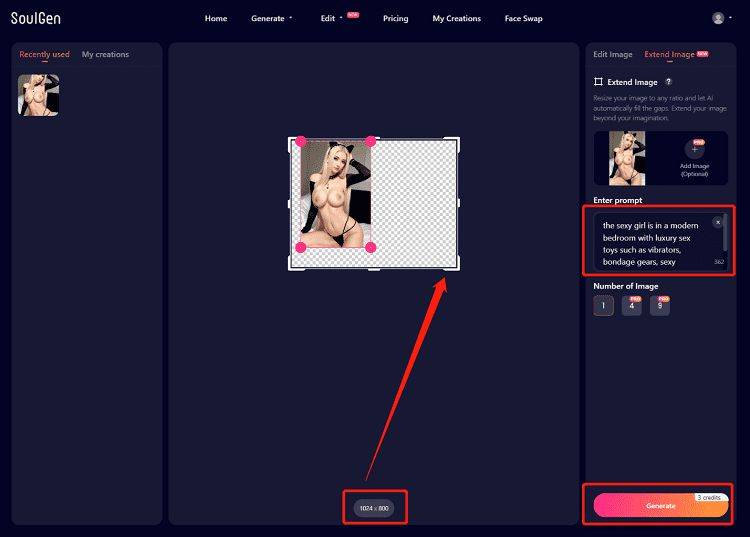Clear the prompt with the x button
Image resolution: width=750 pixels, height=537 pixels.
[x=717, y=222]
